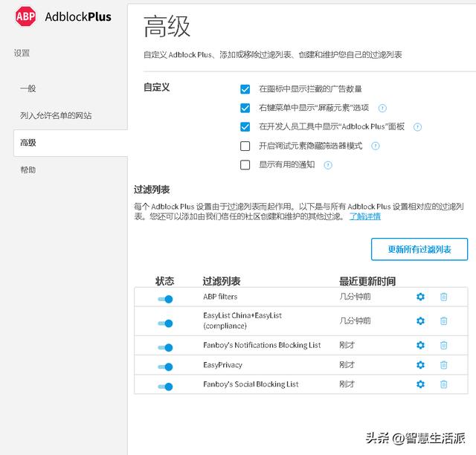Image resolution: width=476 pixels, height=455 pixels.
Task: Uncheck 在开发人员工具中显示 Adblock Plus 面板
Action: (245, 127)
